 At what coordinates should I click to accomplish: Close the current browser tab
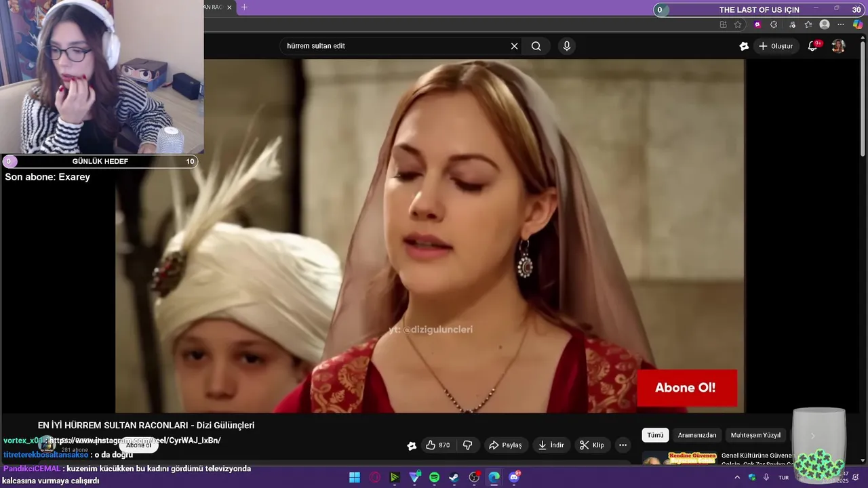(229, 7)
